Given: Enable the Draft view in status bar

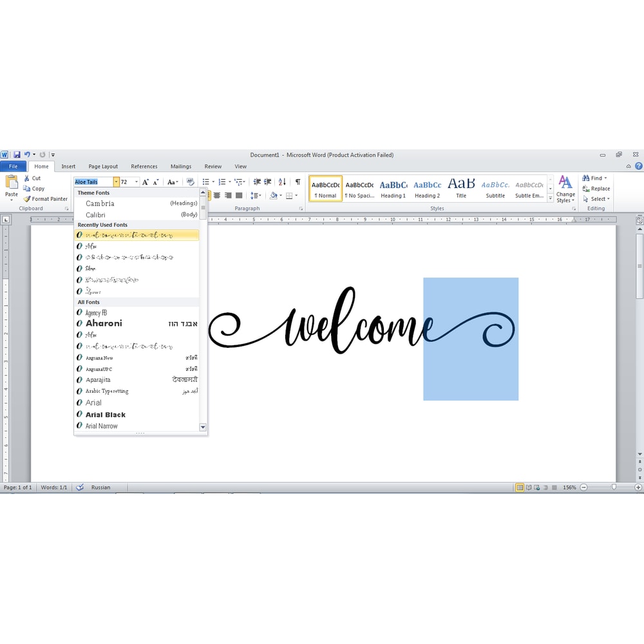Looking at the screenshot, I should 553,488.
